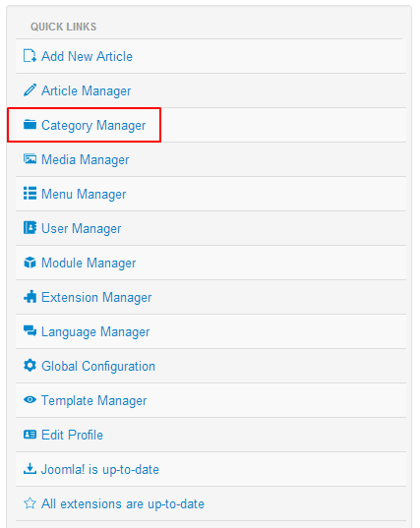
Task: Click the download icon beside Joomla! is up-to-date
Action: (x=30, y=468)
